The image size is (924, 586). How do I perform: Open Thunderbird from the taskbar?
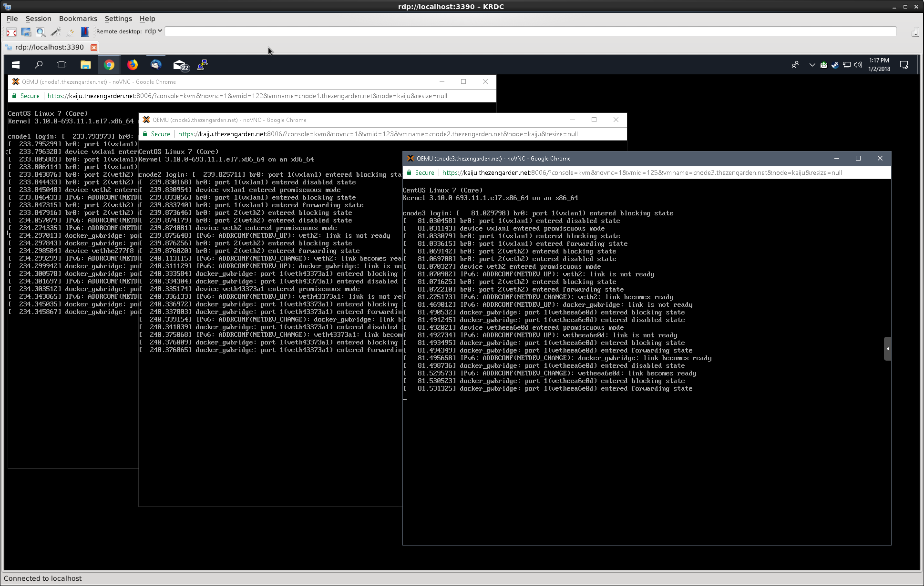156,65
